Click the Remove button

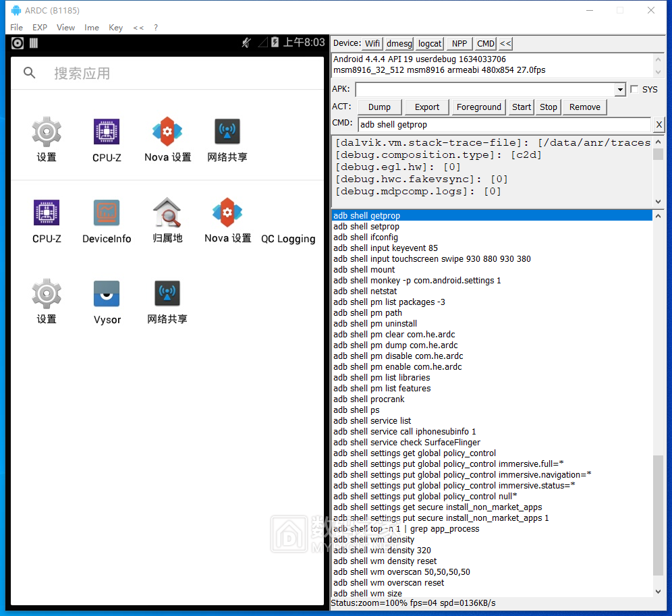point(584,107)
